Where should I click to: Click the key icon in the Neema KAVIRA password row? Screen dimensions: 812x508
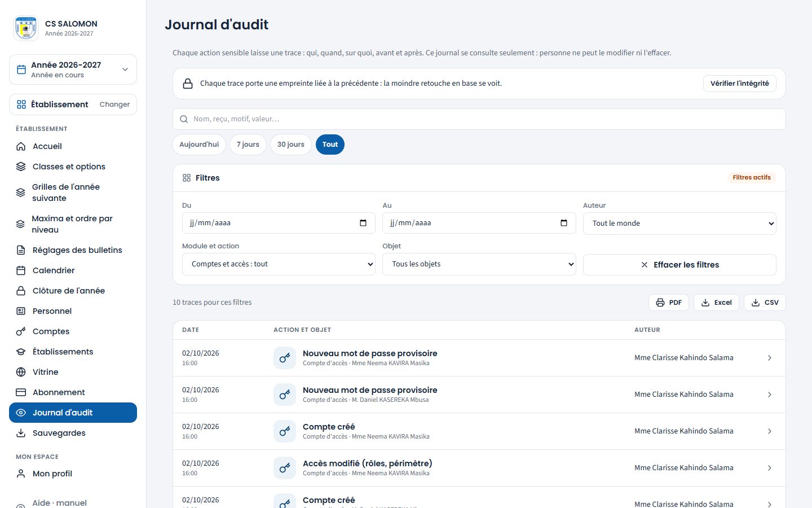[285, 358]
